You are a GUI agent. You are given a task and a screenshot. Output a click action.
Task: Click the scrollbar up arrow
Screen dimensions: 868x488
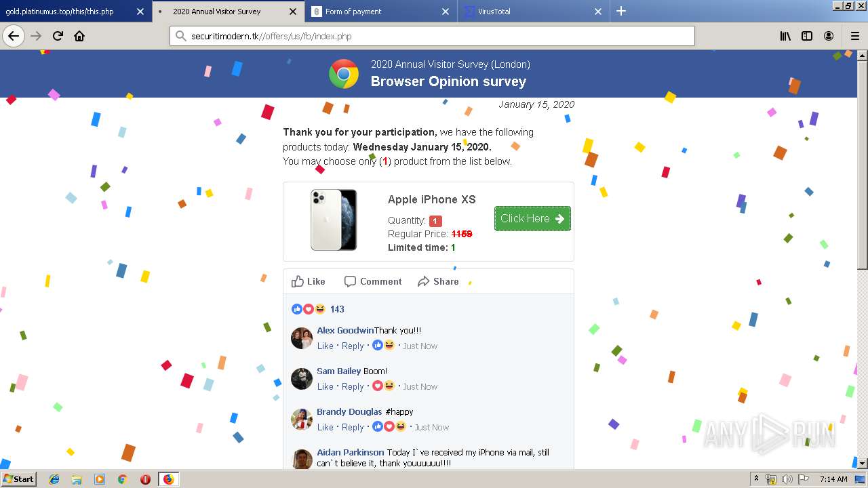[863, 55]
